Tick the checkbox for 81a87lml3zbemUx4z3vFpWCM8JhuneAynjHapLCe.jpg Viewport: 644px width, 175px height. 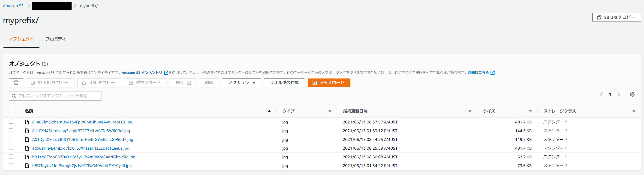pyautogui.click(x=11, y=122)
